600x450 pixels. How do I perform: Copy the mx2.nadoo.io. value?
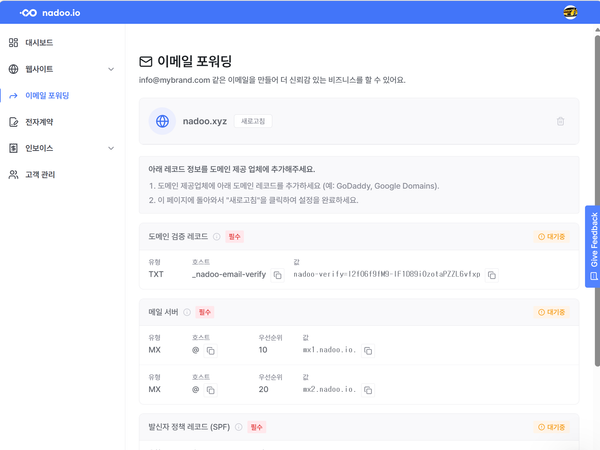pyautogui.click(x=368, y=390)
